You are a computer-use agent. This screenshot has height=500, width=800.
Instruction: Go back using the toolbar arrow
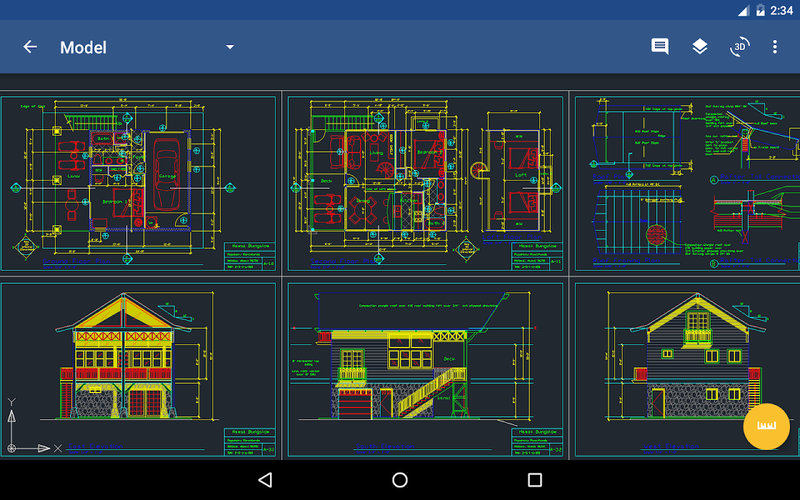tap(30, 47)
